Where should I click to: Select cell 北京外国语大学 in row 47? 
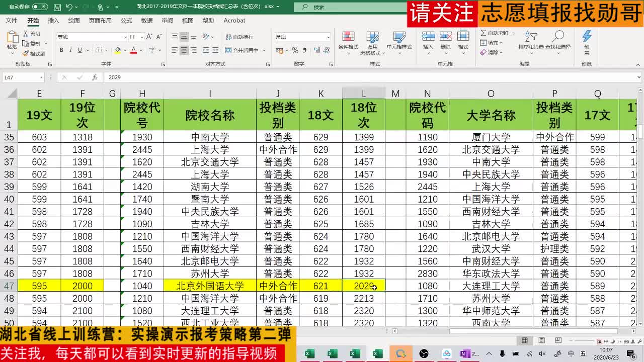[x=210, y=286]
